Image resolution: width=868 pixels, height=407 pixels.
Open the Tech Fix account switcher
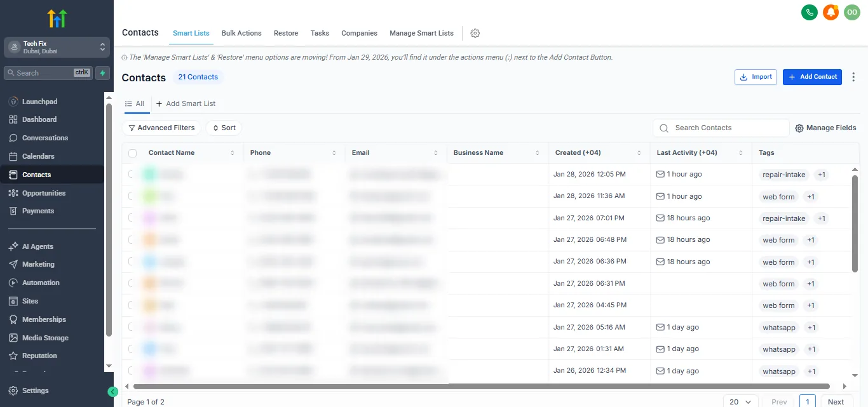57,47
